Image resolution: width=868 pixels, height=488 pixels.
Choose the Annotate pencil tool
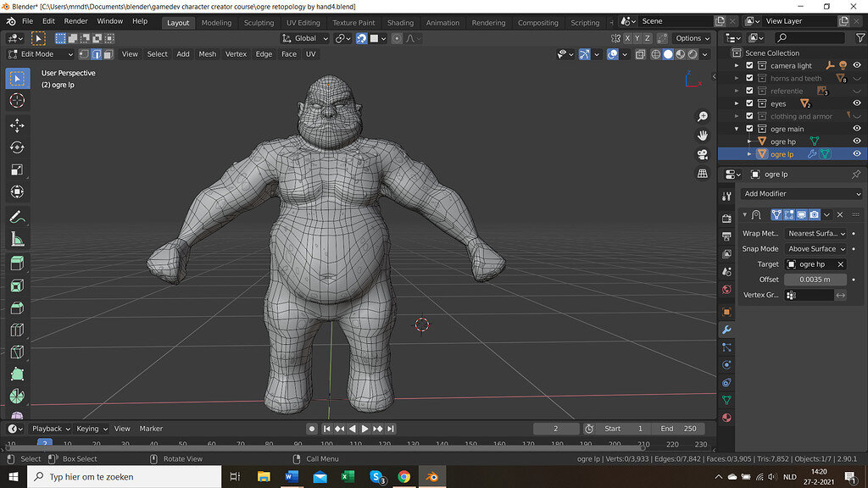(x=17, y=217)
